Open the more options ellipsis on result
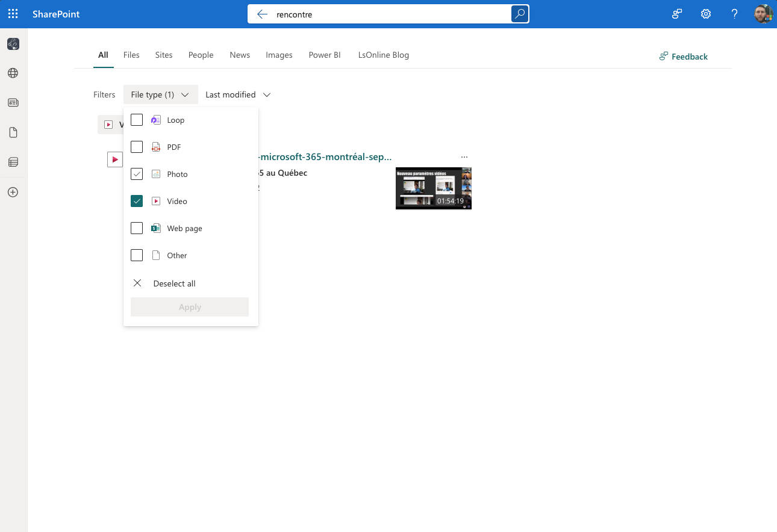 tap(464, 157)
